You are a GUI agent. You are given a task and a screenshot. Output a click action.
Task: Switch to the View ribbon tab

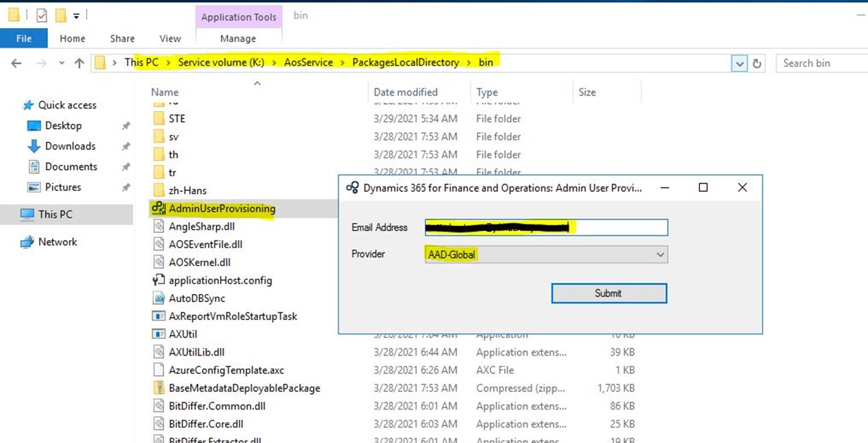170,38
